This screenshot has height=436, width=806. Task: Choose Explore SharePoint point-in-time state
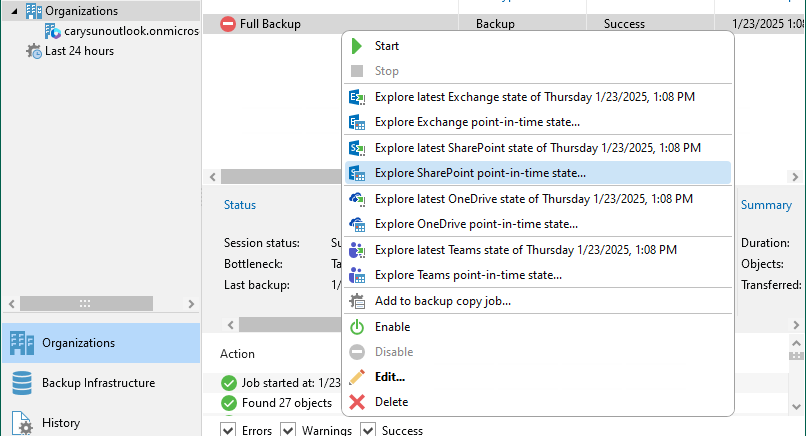480,173
